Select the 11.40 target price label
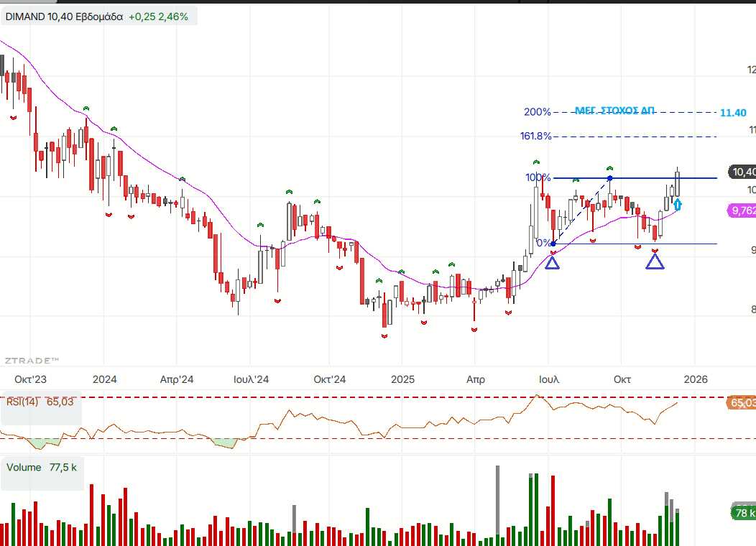Image resolution: width=756 pixels, height=546 pixels. [732, 113]
